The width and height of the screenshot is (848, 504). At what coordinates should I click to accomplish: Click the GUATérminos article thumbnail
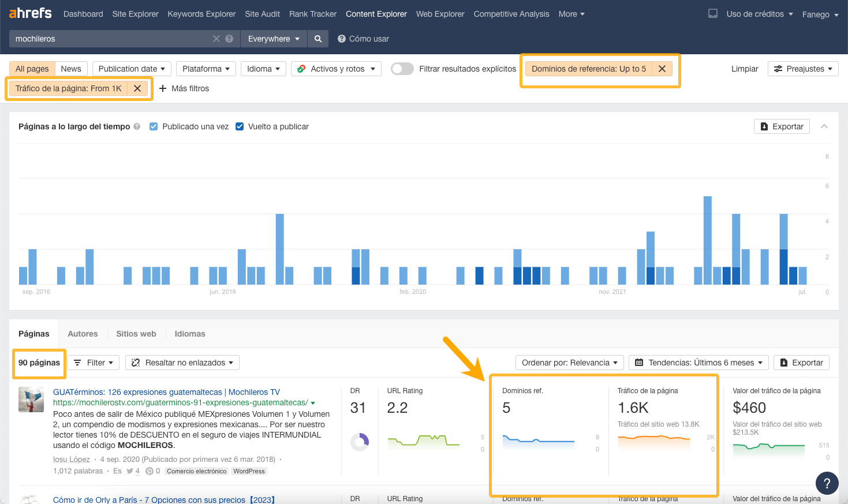click(31, 399)
